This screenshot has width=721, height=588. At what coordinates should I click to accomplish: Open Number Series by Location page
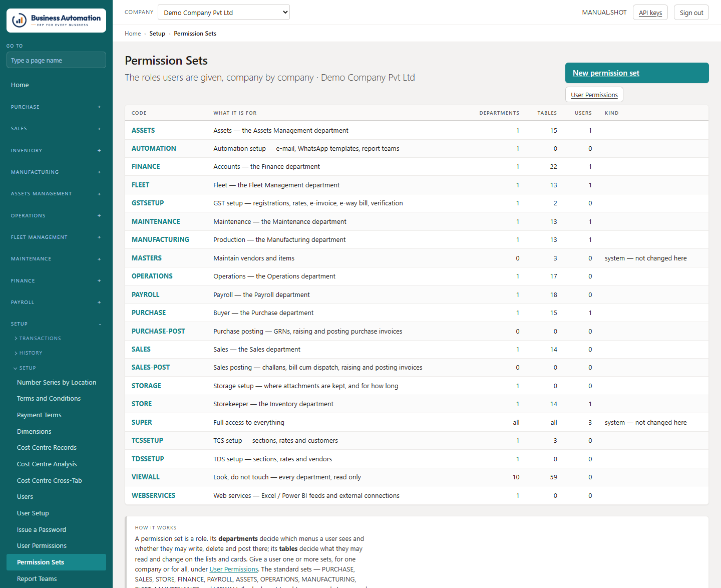tap(57, 383)
